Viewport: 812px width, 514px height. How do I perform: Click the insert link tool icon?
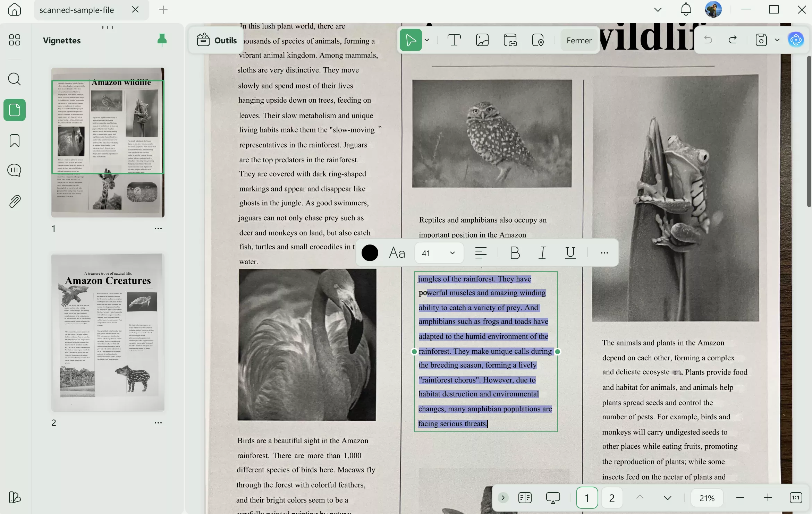point(510,40)
